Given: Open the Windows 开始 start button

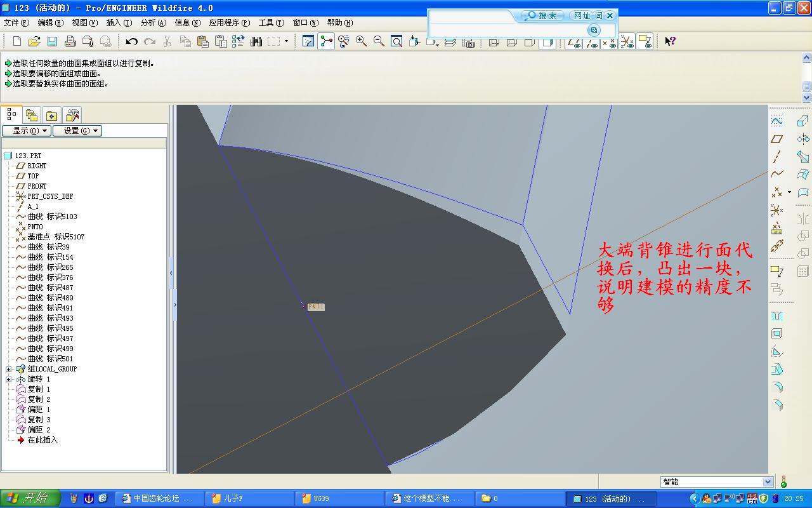Looking at the screenshot, I should pos(29,498).
